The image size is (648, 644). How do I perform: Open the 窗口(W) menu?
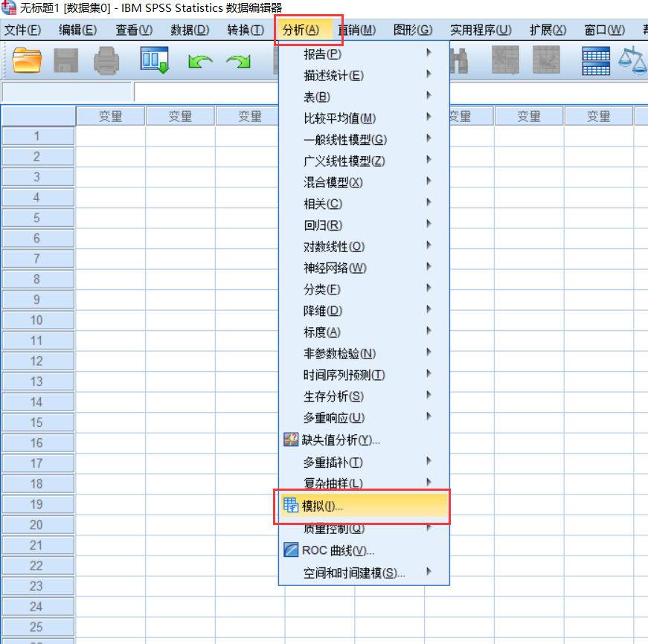[604, 30]
